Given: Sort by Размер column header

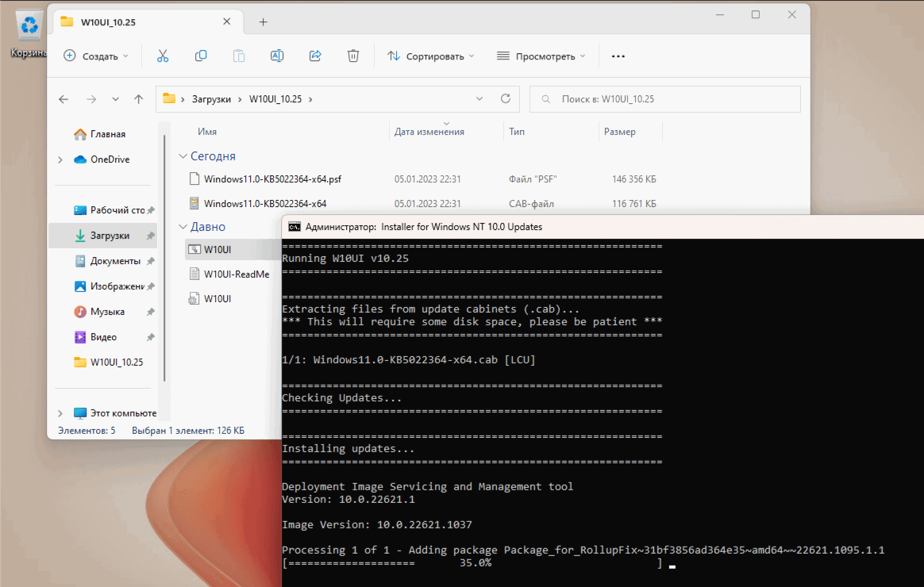Looking at the screenshot, I should (620, 132).
